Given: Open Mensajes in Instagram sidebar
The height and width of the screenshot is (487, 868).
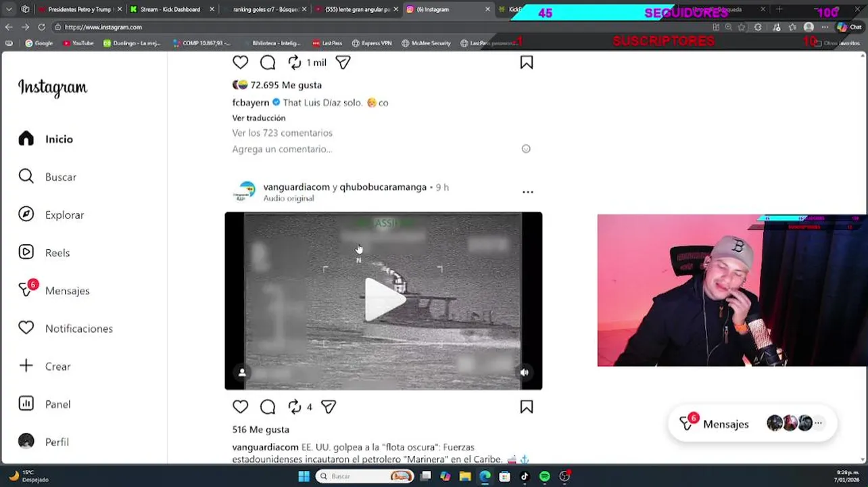Looking at the screenshot, I should point(54,290).
